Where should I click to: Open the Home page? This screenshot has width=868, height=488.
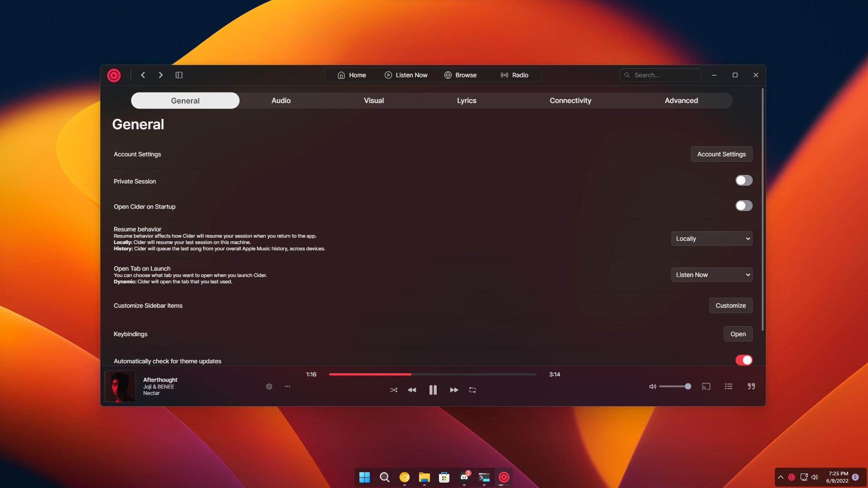click(352, 75)
